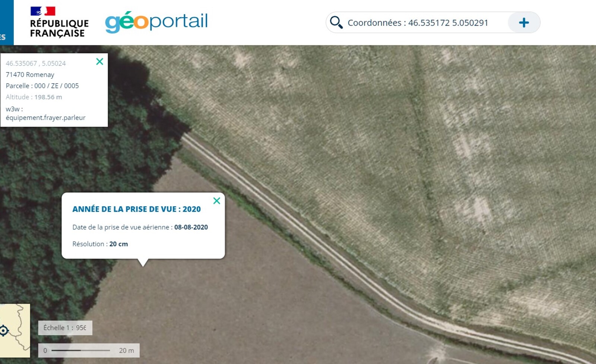Image resolution: width=596 pixels, height=364 pixels.
Task: Click the Altitude 198.56 m value
Action: pyautogui.click(x=48, y=97)
